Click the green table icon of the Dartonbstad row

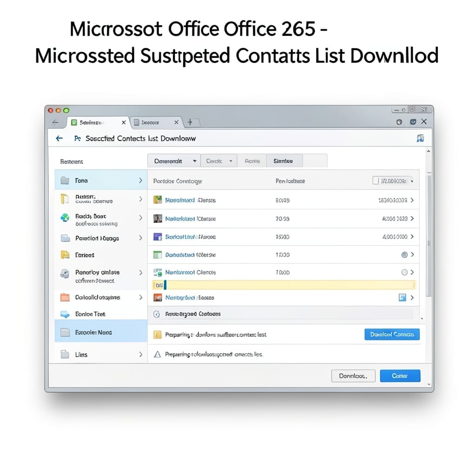[158, 255]
